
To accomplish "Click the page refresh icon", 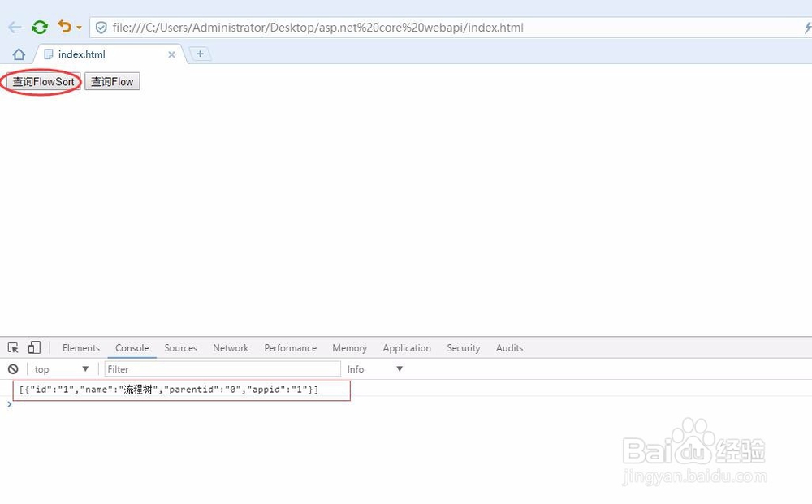I will (39, 27).
